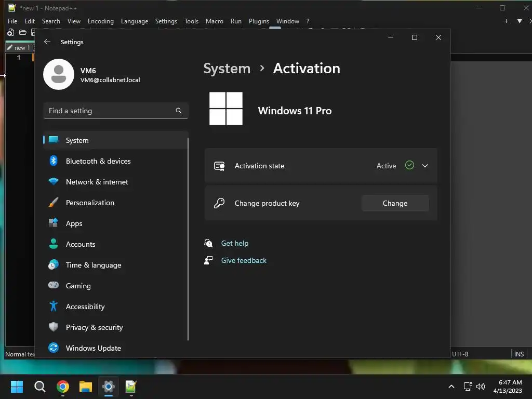Click the Notepad++ open file toolbar icon
The height and width of the screenshot is (399, 532).
coord(23,33)
